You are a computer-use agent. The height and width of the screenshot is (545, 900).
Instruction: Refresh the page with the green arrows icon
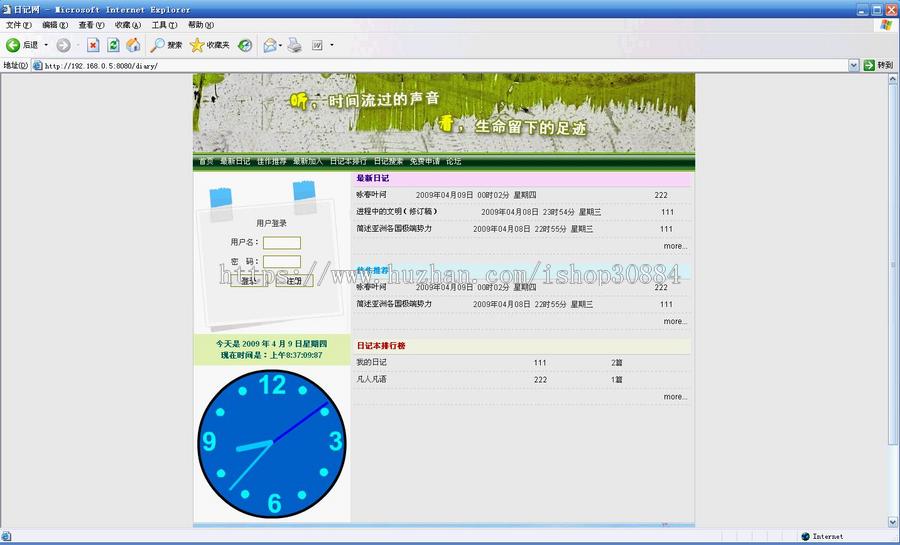coord(113,45)
